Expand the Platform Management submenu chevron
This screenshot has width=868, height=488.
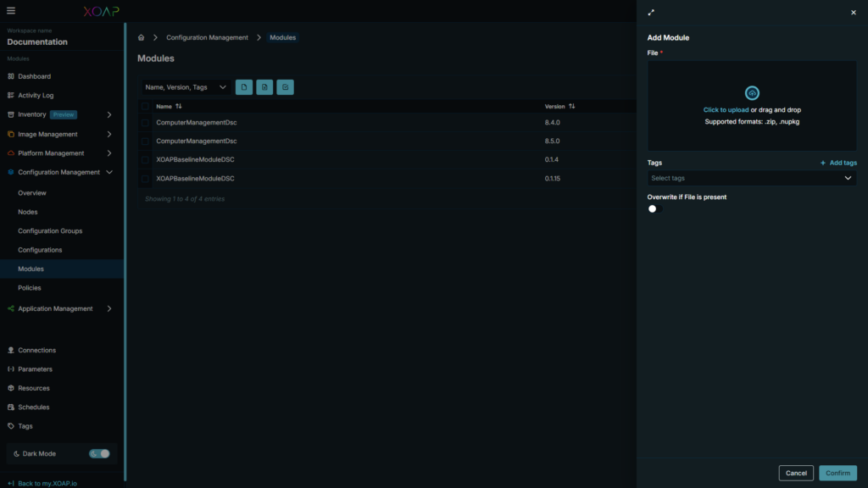109,153
